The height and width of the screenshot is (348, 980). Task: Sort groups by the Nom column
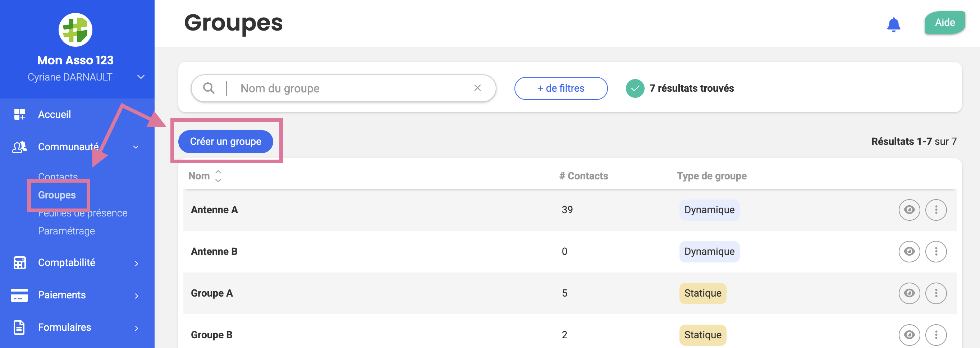click(218, 176)
